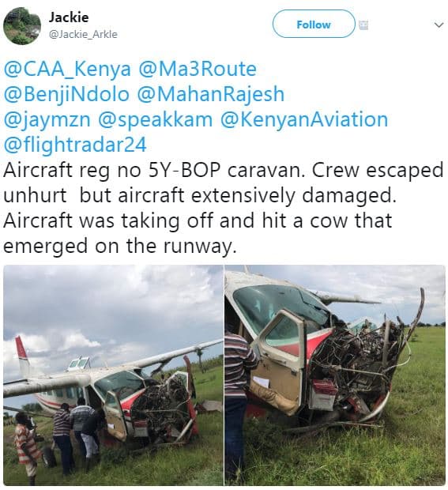Image resolution: width=448 pixels, height=490 pixels.
Task: Open the Jackie display name link
Action: click(x=69, y=17)
